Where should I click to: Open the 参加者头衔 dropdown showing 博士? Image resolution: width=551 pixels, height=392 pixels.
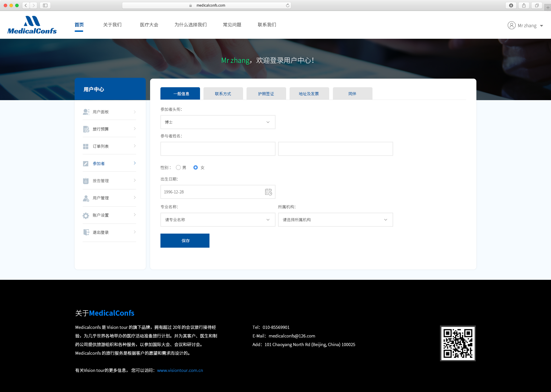point(218,122)
